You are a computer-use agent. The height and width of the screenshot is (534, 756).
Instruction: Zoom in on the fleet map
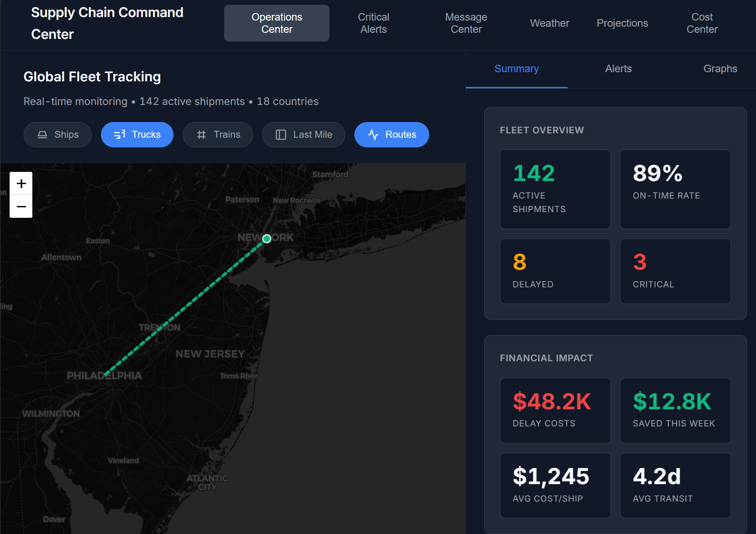[x=21, y=184]
